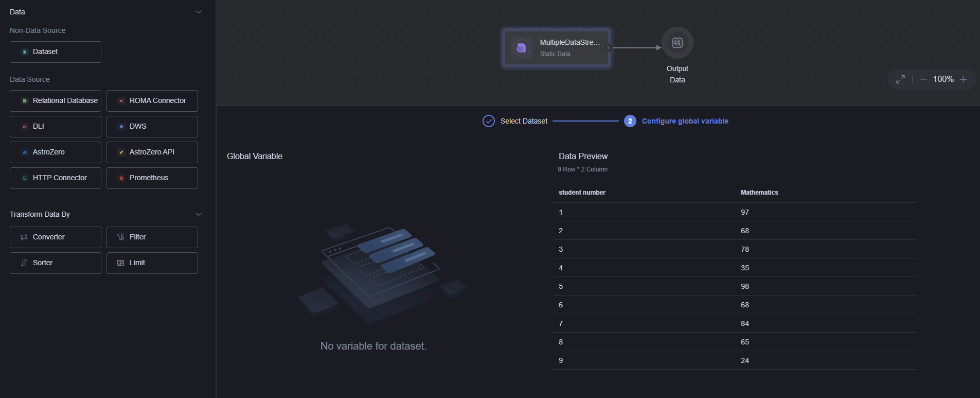Click the Mathematics value 35
This screenshot has height=398, width=980.
tap(744, 268)
